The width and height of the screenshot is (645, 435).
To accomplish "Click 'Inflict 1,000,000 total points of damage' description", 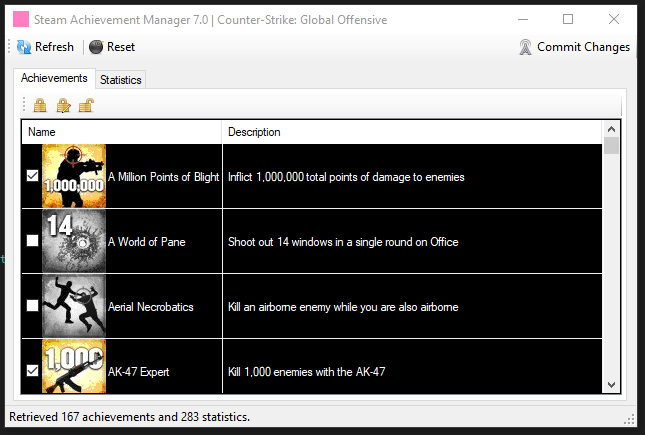I will click(346, 177).
